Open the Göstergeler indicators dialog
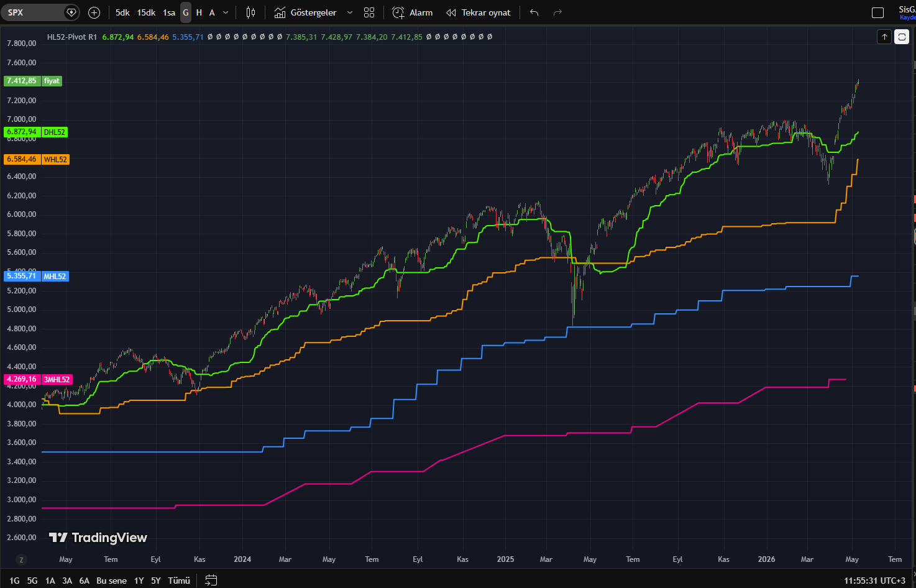 306,12
